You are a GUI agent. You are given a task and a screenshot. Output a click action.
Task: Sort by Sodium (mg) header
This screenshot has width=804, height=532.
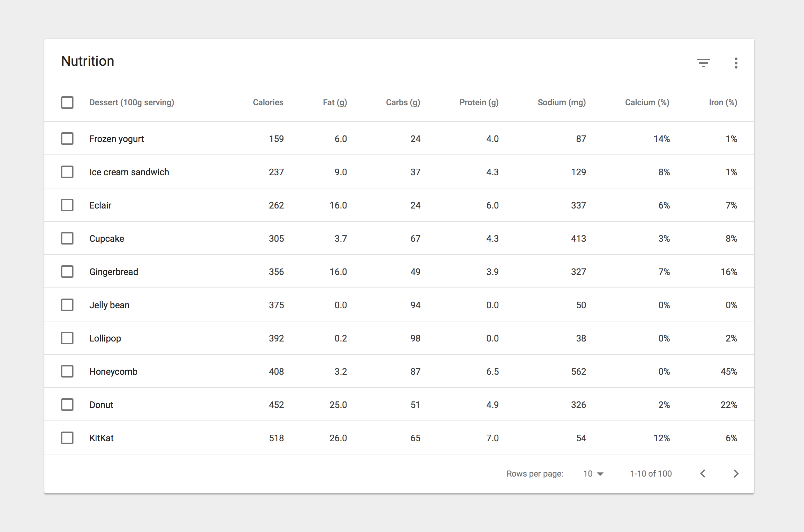561,103
